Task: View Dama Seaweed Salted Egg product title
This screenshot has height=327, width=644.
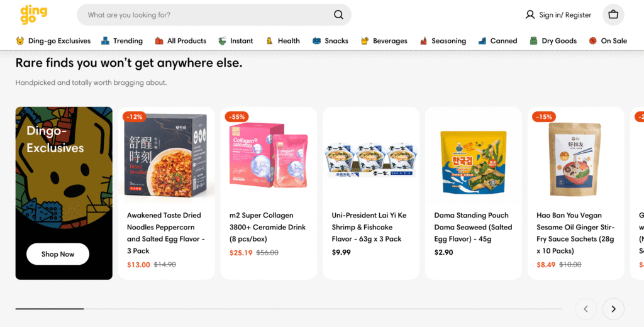Action: pos(473,227)
